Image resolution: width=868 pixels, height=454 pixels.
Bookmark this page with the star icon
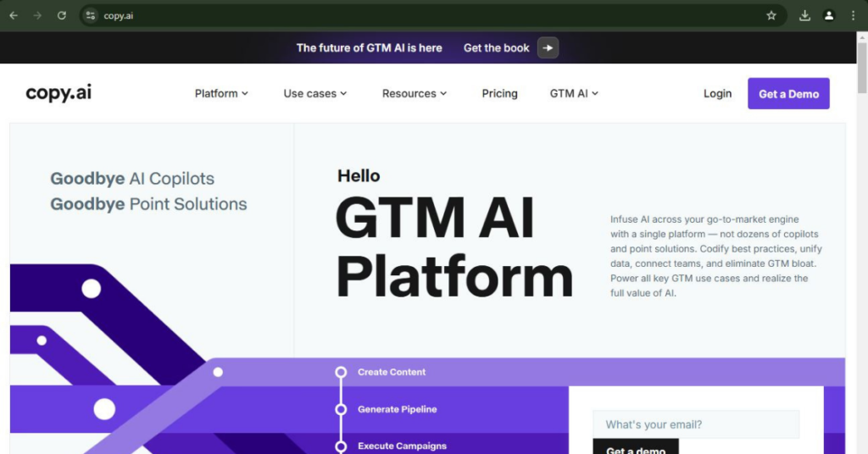(771, 15)
